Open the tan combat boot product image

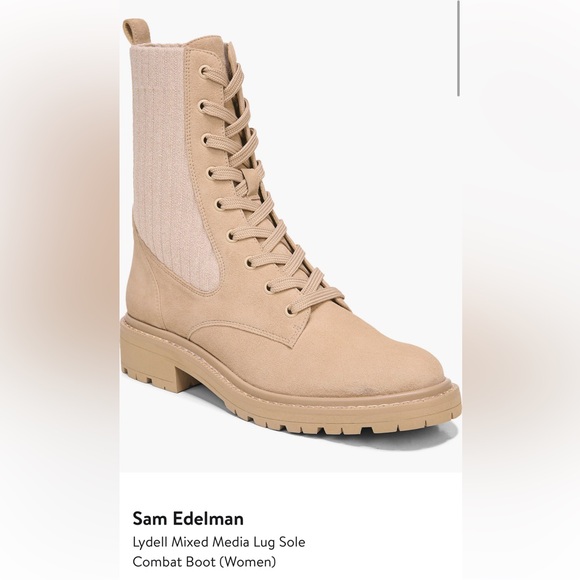[x=290, y=227]
